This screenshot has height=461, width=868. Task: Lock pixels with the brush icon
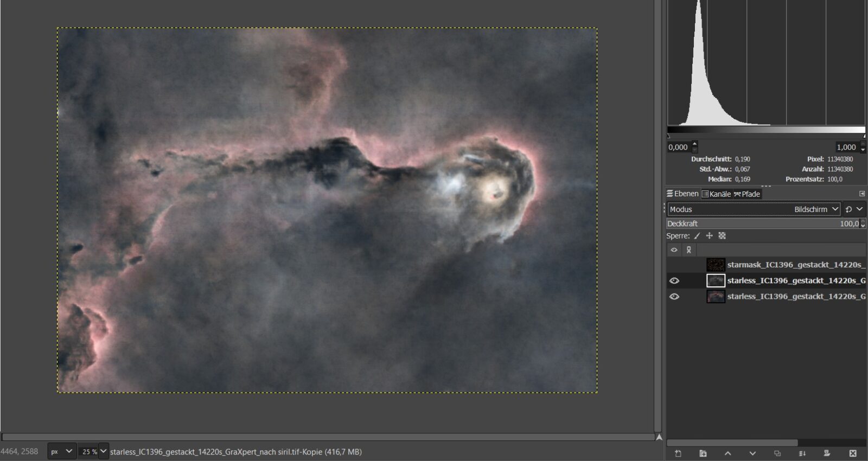coord(697,236)
